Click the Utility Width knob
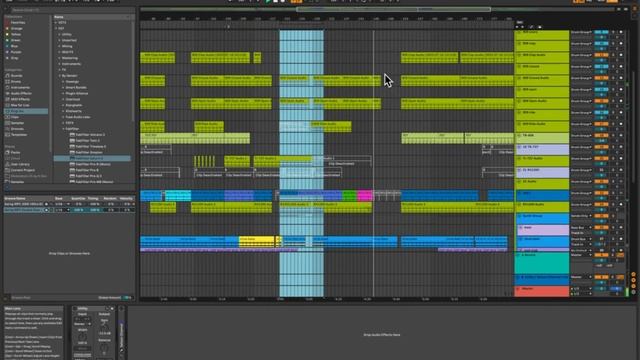640x360 pixels. tap(82, 337)
